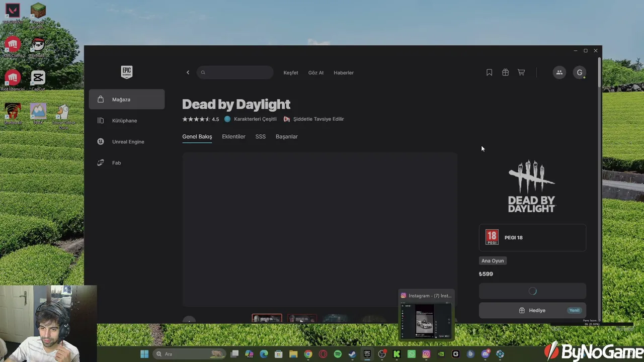Image resolution: width=644 pixels, height=362 pixels.
Task: Click the Epic Games taskbar icon
Action: point(367,354)
